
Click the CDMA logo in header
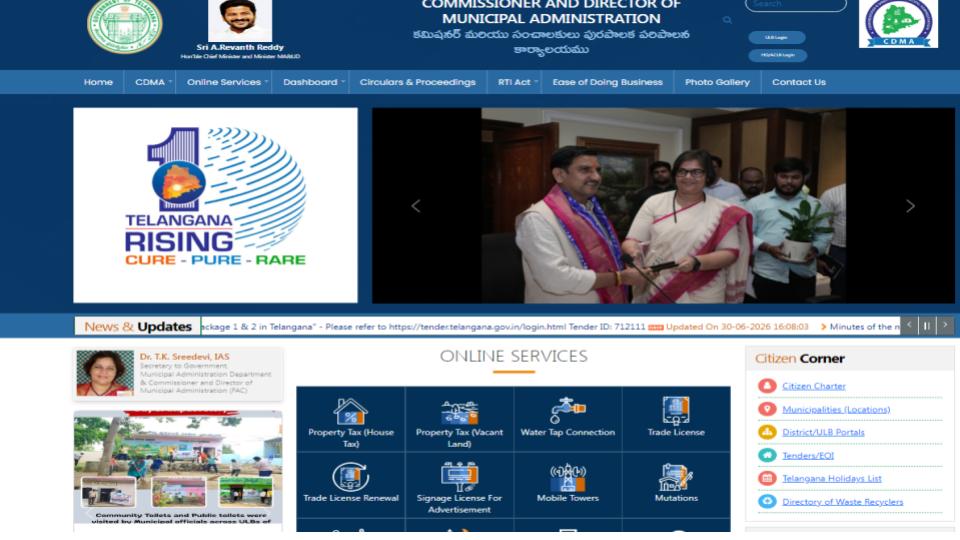[898, 23]
